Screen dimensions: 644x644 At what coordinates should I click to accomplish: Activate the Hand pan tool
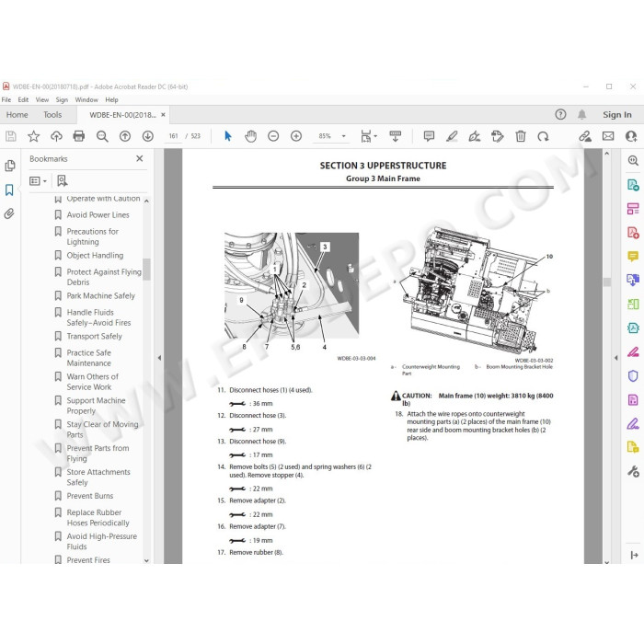point(250,136)
